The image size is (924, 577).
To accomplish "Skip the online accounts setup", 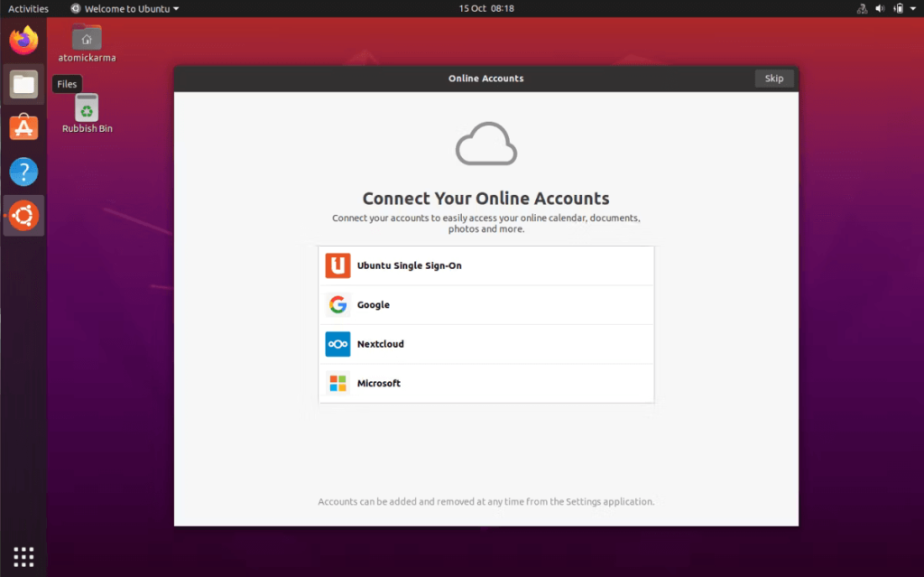I will (773, 79).
